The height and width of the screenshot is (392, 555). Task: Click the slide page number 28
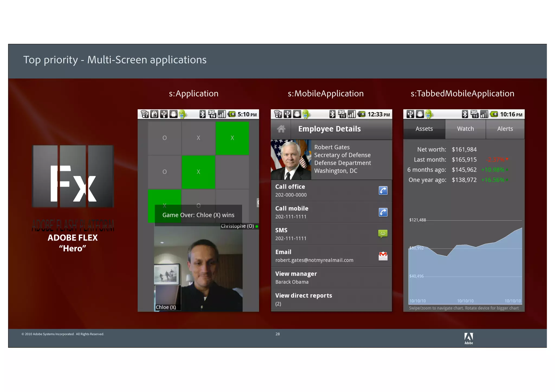point(277,334)
